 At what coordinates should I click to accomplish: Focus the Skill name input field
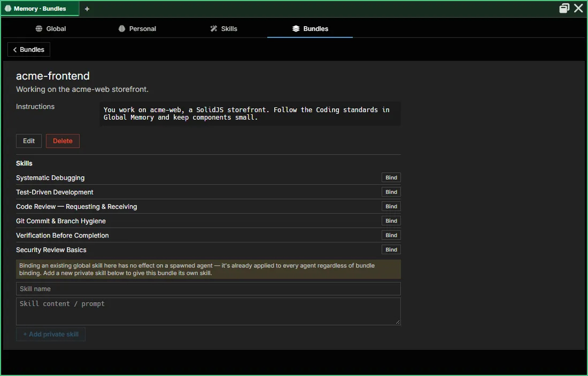(208, 289)
